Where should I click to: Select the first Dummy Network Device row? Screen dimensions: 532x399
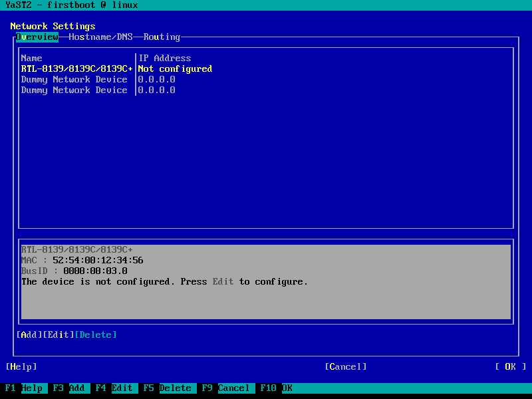pos(74,80)
